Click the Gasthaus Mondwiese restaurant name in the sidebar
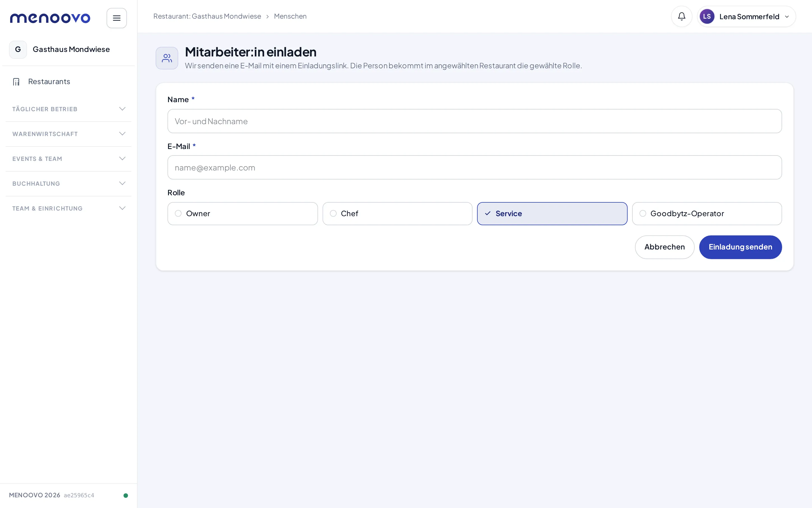812x508 pixels. click(x=71, y=49)
